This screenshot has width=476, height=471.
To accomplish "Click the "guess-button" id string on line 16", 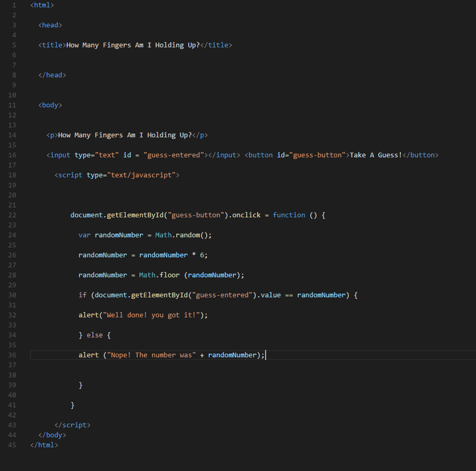I will (x=317, y=155).
